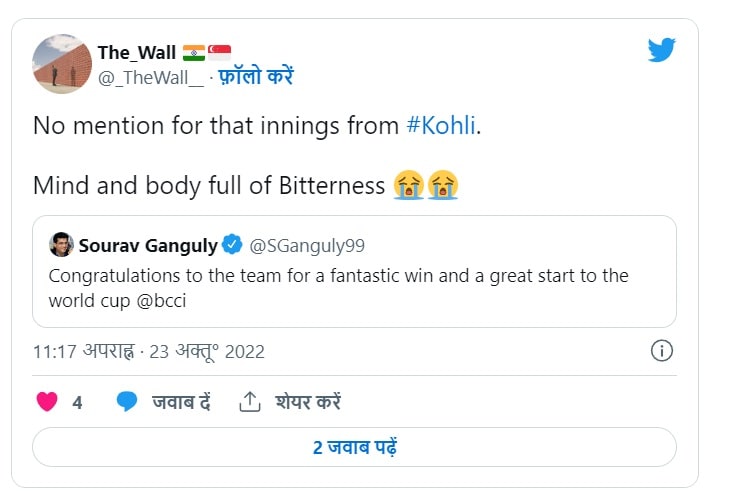Follow the account via फ़ॉलो करें
The width and height of the screenshot is (734, 491).
point(255,77)
